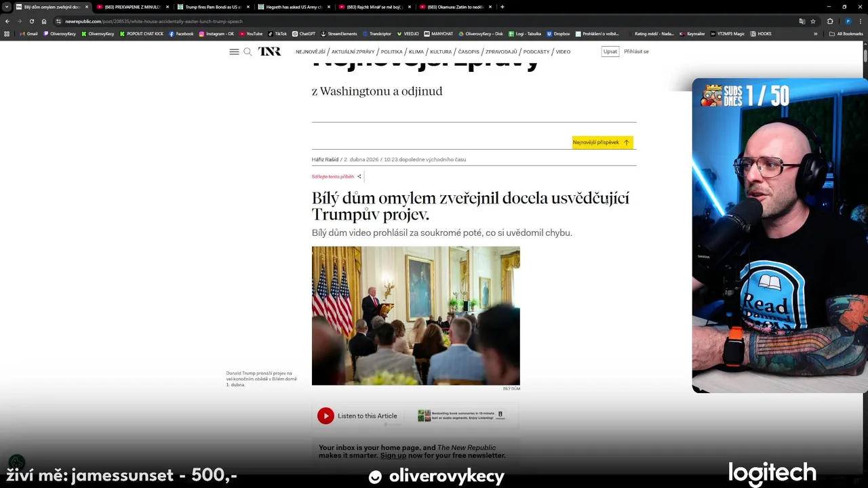
Task: Open the StreamElements bookmark
Action: [339, 33]
